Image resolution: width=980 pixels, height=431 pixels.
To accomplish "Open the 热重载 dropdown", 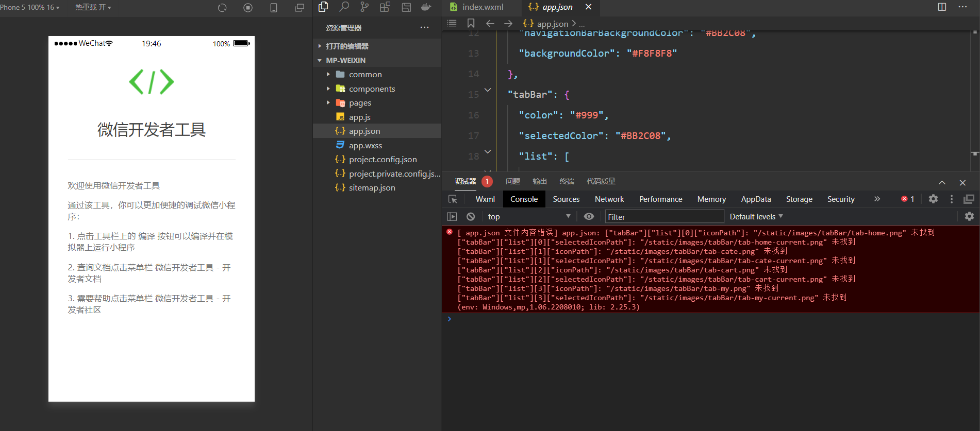I will pyautogui.click(x=93, y=7).
